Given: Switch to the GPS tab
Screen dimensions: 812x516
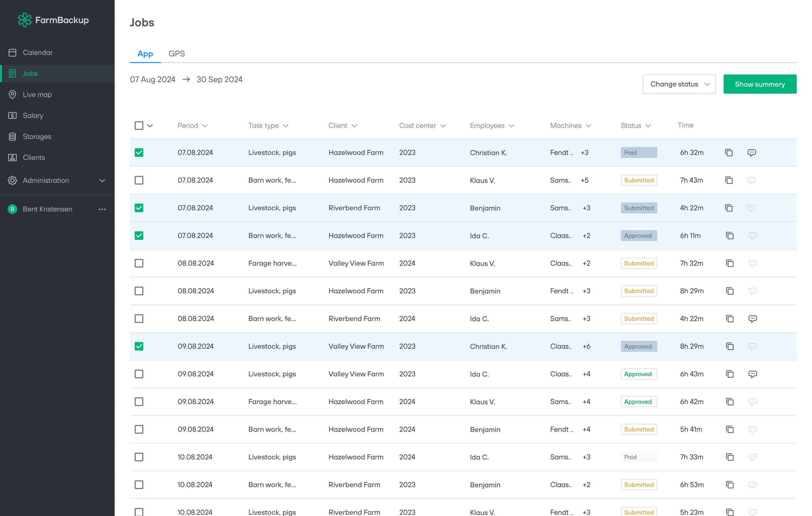Looking at the screenshot, I should coord(177,54).
